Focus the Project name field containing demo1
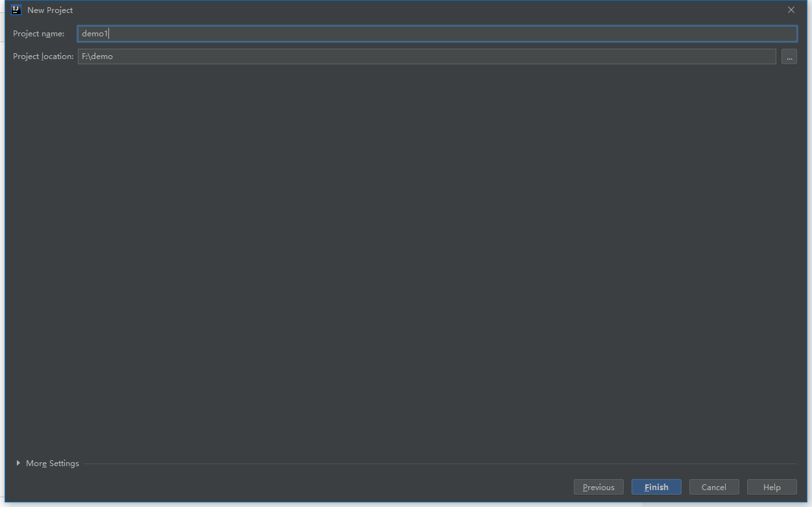The image size is (812, 507). click(437, 34)
